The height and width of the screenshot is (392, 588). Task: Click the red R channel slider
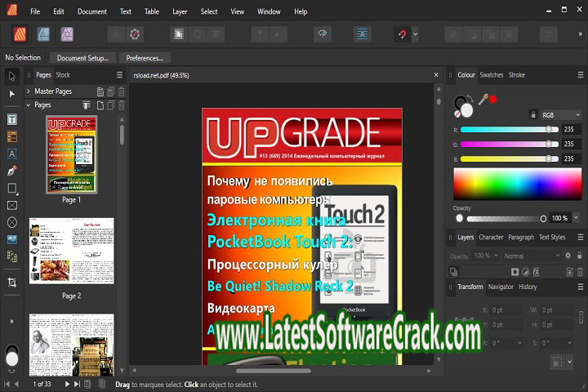tap(510, 129)
